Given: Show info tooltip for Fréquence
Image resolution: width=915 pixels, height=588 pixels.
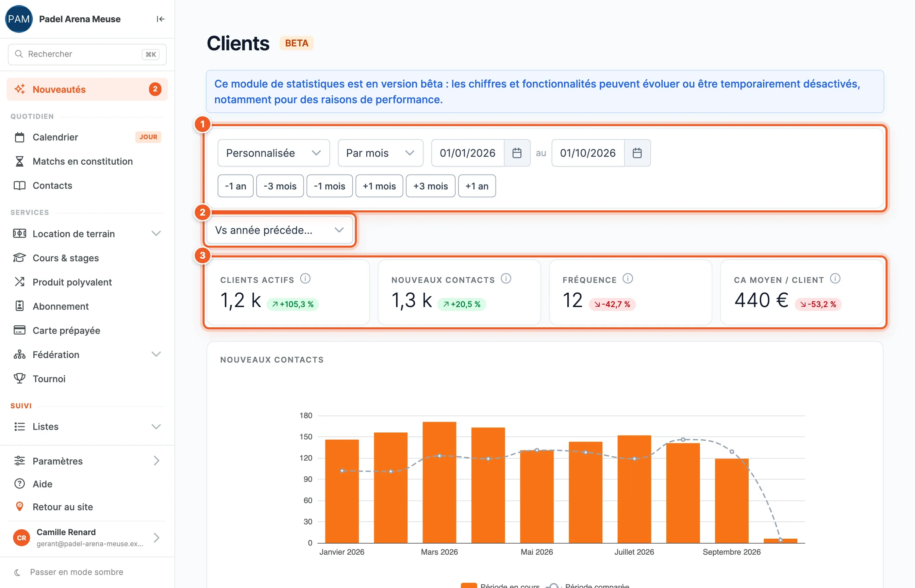Looking at the screenshot, I should [x=628, y=279].
